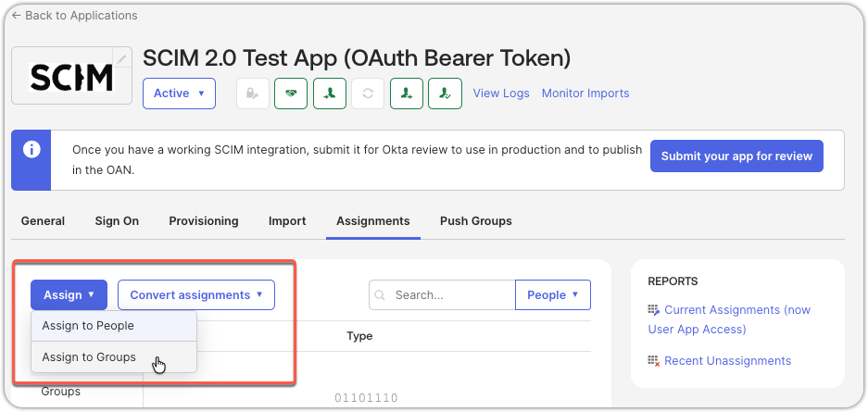Click the user icon with the checkmark

(445, 94)
